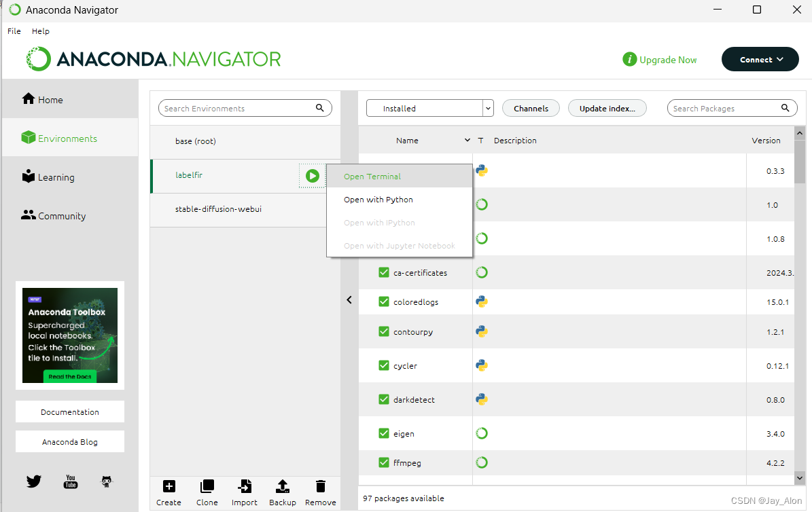This screenshot has height=512, width=812.
Task: Open the GitHub octocat icon
Action: coord(106,481)
